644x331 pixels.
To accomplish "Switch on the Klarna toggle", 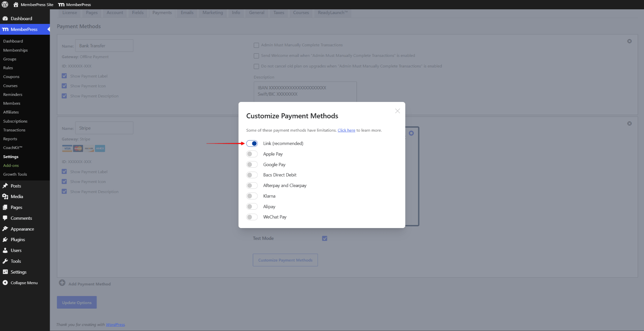I will (x=252, y=196).
